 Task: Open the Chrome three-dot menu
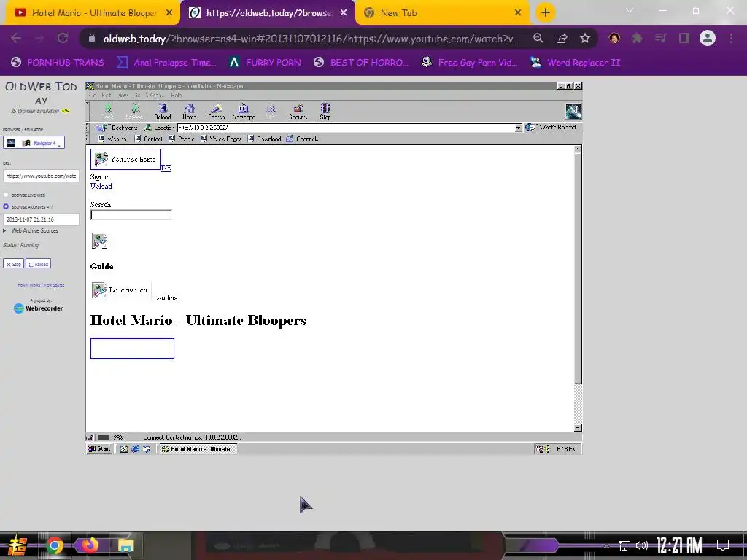731,38
